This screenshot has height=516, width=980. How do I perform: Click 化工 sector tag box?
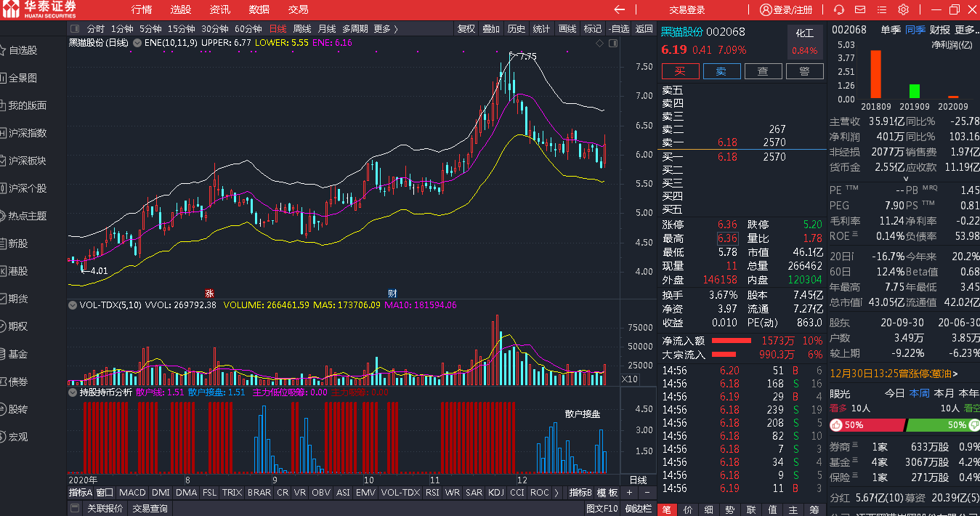[804, 41]
